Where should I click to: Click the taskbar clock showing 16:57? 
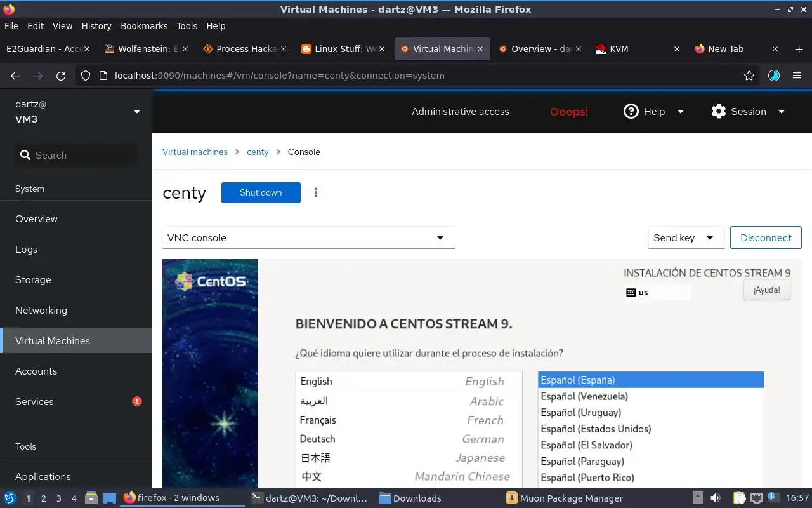tap(797, 498)
